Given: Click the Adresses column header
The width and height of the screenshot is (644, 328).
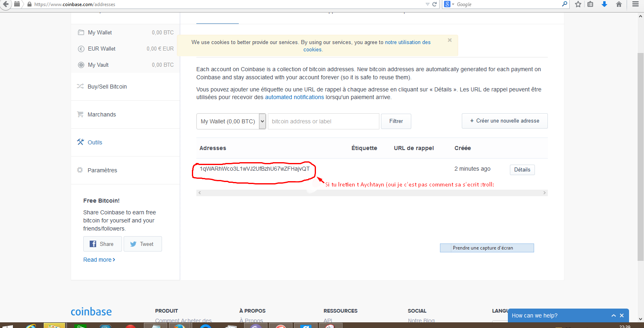Looking at the screenshot, I should [213, 148].
